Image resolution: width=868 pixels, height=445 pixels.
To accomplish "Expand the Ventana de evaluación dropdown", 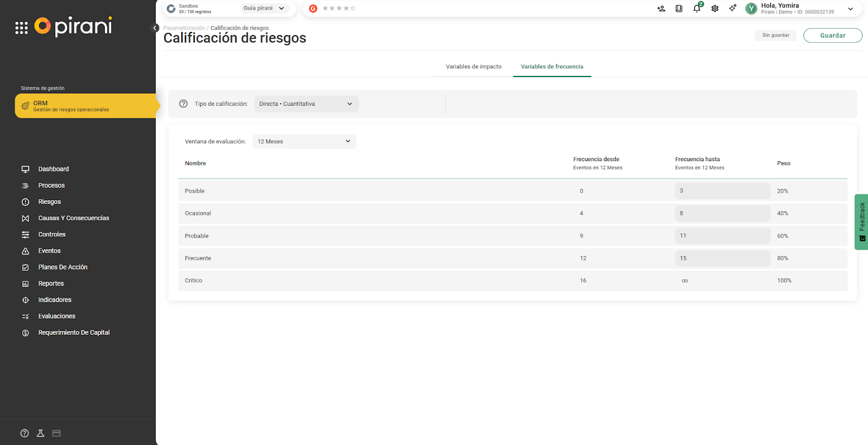I will pos(304,142).
